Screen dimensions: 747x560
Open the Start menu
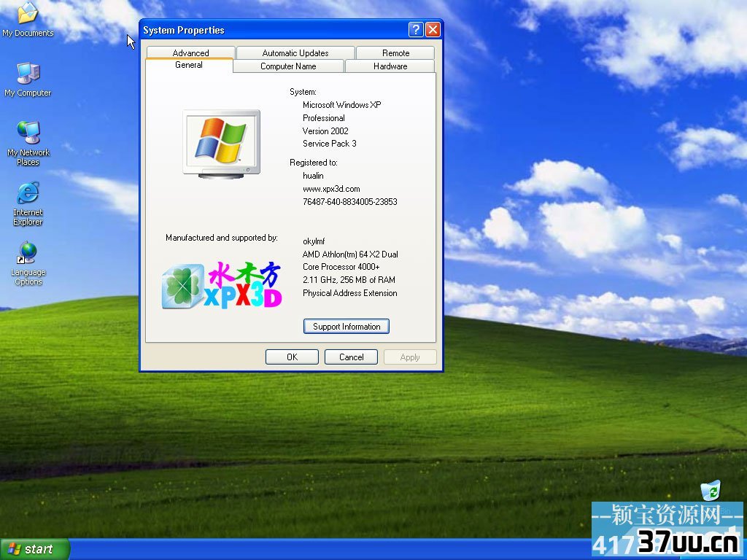[x=35, y=549]
